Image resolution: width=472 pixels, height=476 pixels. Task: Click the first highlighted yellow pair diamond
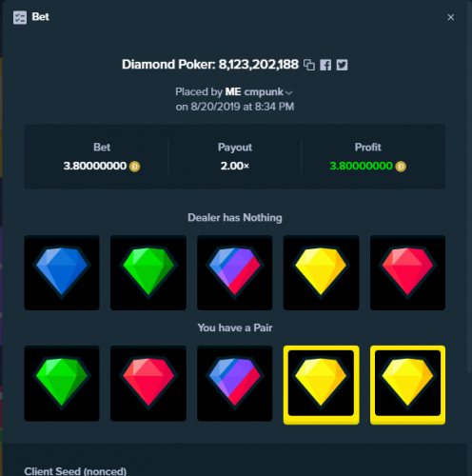click(x=321, y=385)
